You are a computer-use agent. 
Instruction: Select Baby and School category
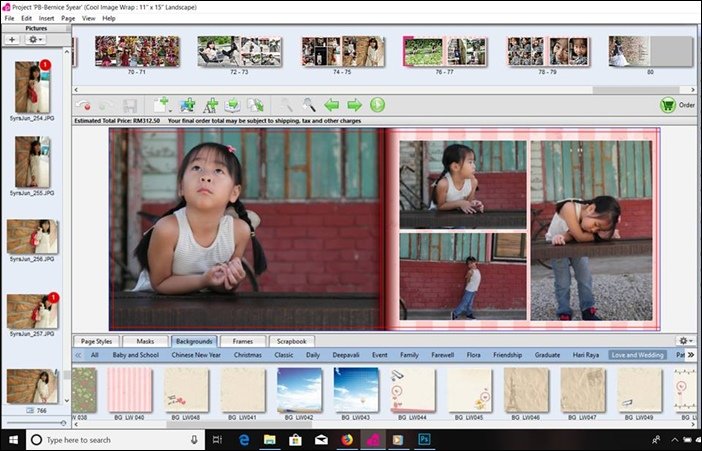tap(136, 355)
